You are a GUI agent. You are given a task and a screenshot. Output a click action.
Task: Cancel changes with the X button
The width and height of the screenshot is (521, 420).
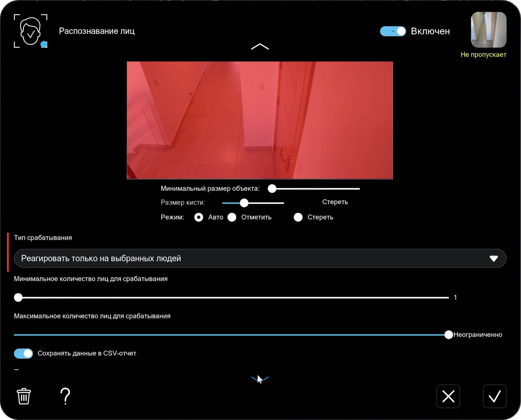click(448, 397)
